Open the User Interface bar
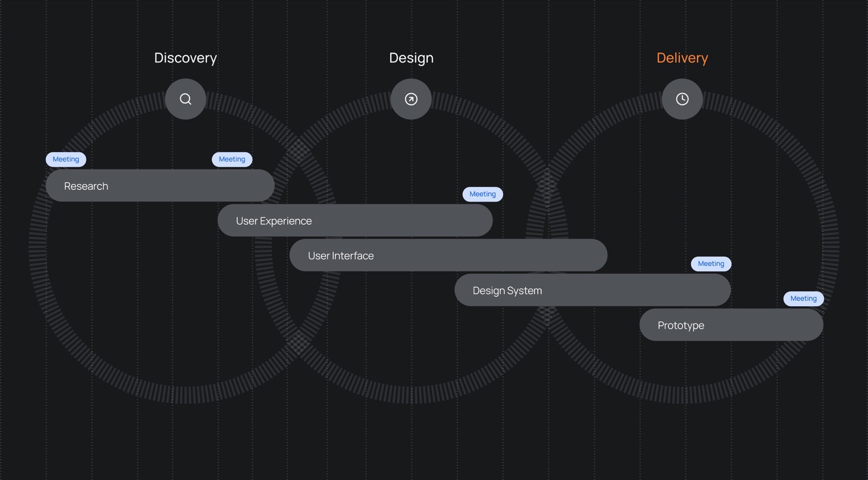 (448, 255)
